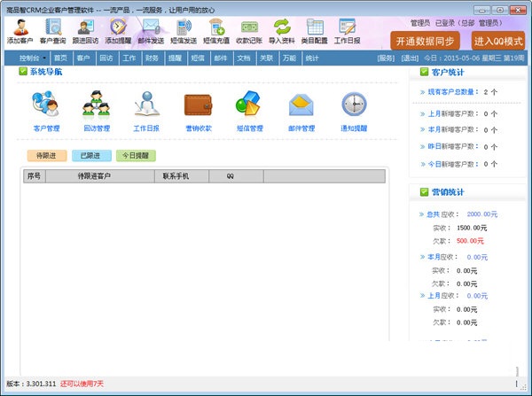This screenshot has width=532, height=396.
Task: Open 邮件管理 envelope icon
Action: pos(301,111)
